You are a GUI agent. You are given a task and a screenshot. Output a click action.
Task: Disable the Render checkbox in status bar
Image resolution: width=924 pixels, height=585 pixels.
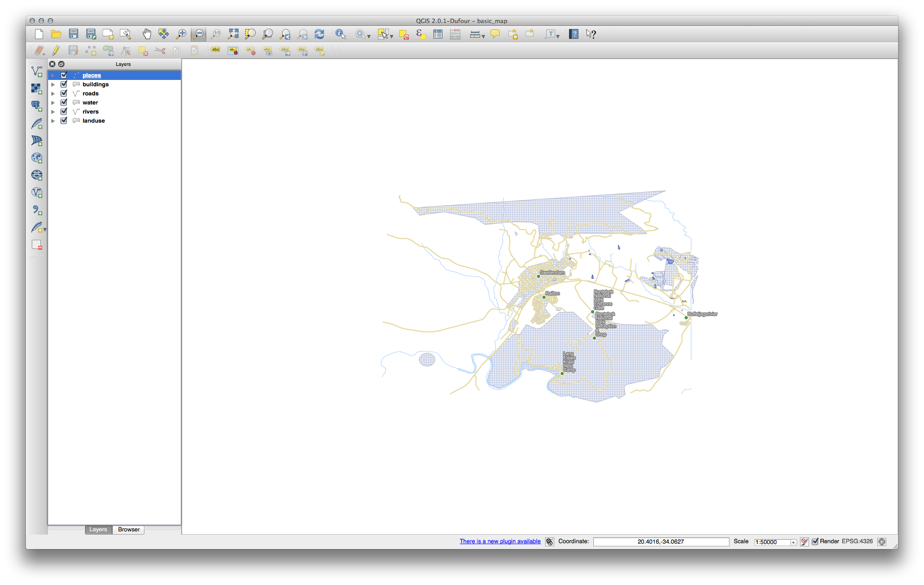pos(815,541)
